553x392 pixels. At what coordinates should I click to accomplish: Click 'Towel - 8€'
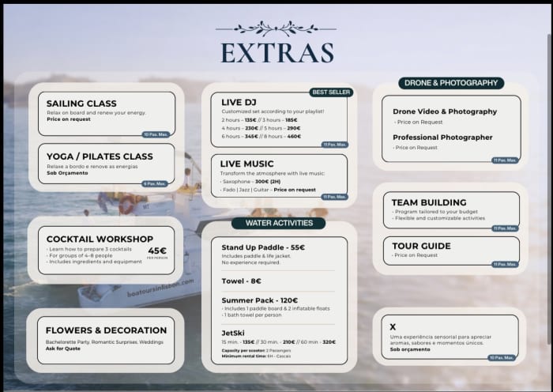point(241,281)
